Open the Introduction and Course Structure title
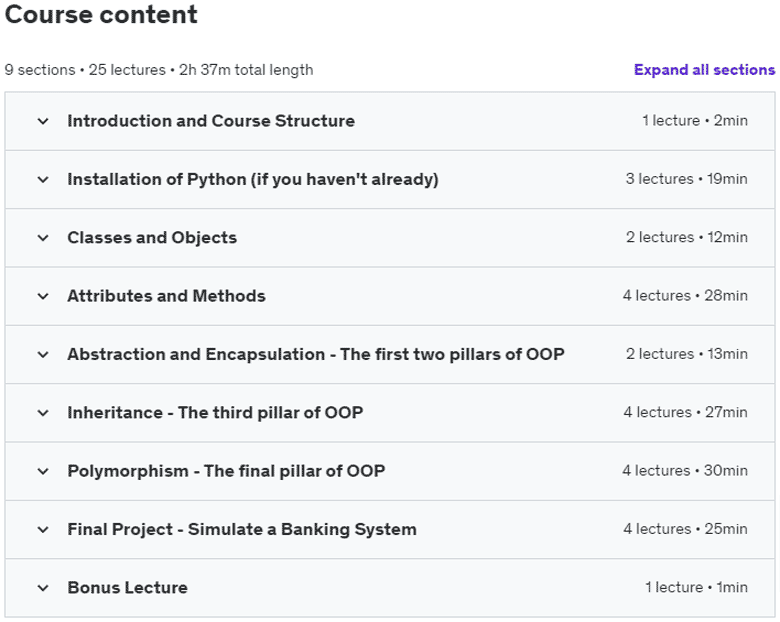This screenshot has height=622, width=780. (211, 121)
